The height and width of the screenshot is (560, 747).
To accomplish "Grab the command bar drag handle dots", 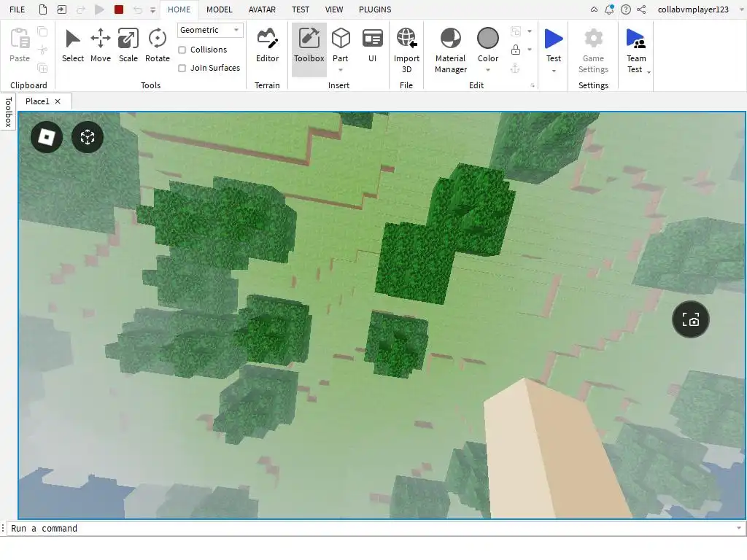I will 3,528.
